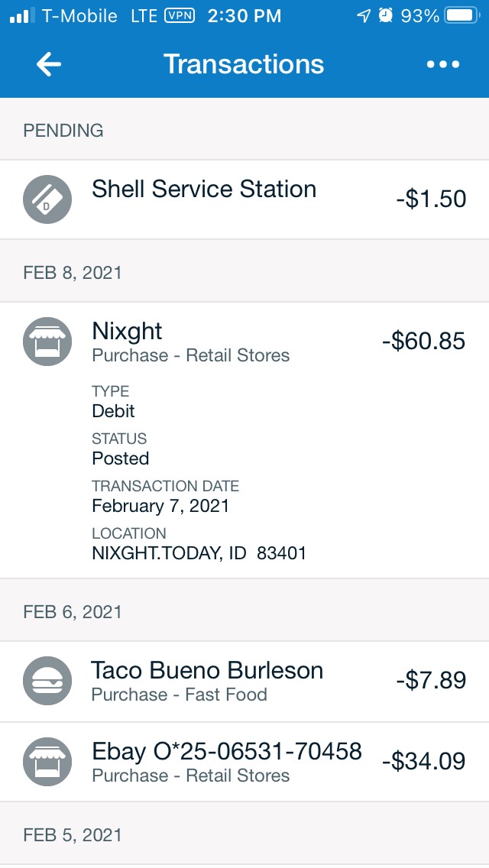Screen dimensions: 489x868
Task: Tap the alarm clock status icon
Action: pos(386,15)
